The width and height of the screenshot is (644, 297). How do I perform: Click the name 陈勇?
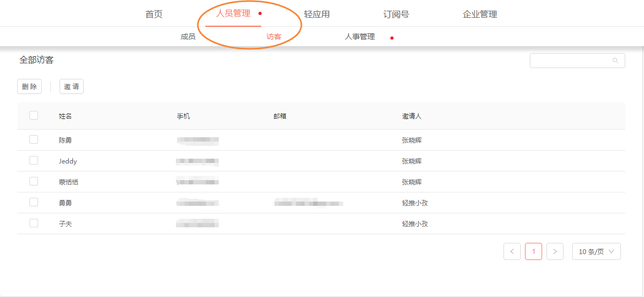[65, 140]
